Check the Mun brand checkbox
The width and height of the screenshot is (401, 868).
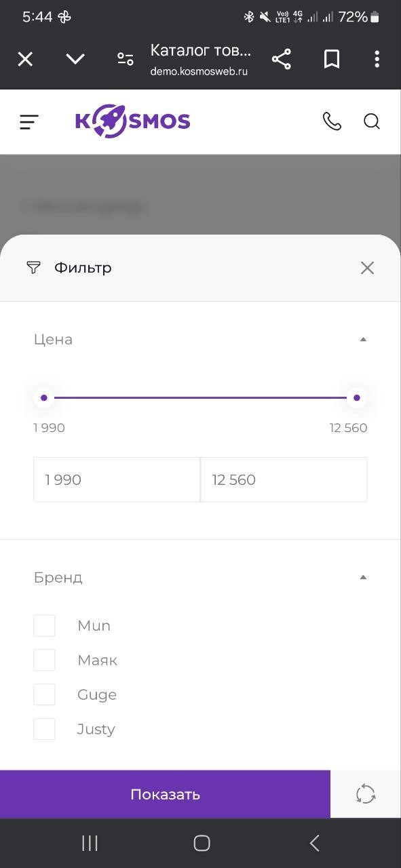[44, 625]
